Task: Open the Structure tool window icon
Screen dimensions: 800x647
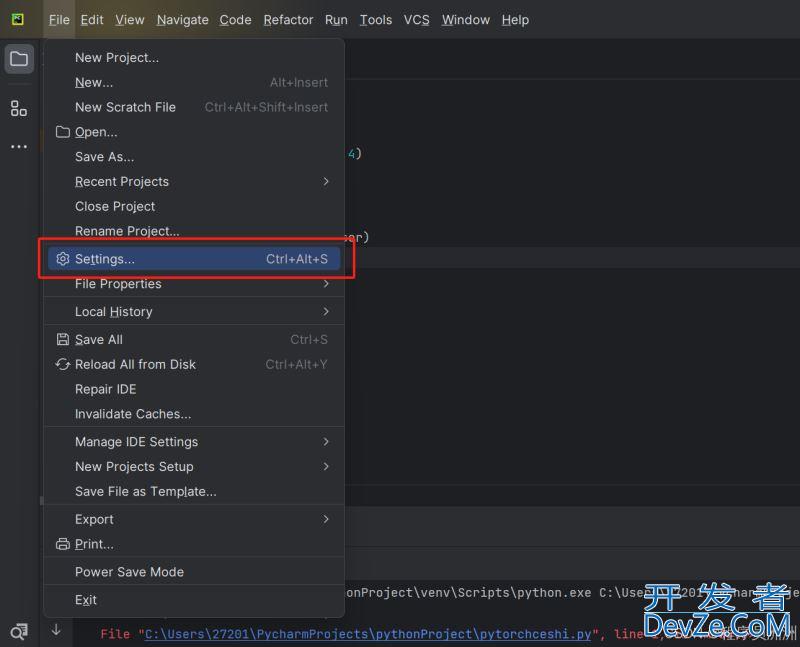Action: point(19,108)
